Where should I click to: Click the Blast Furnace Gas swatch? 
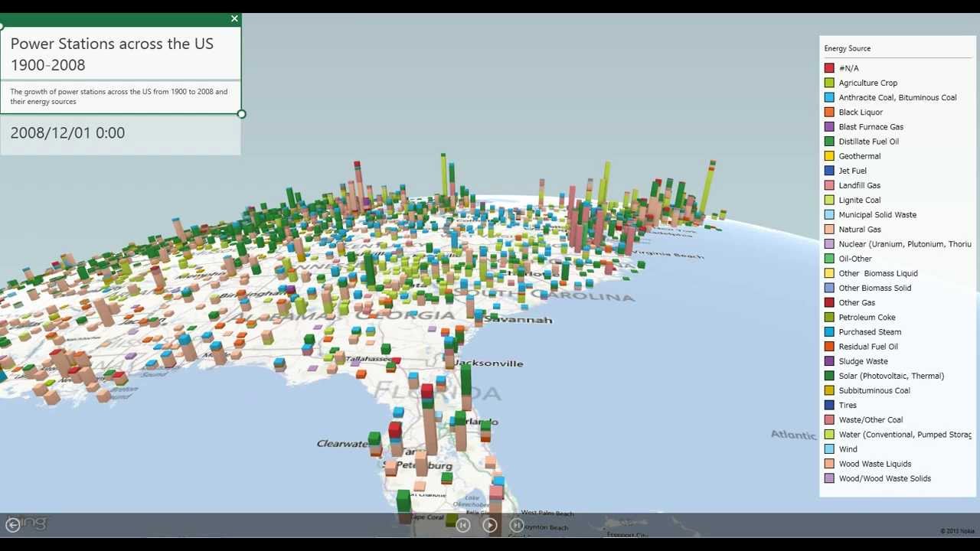829,127
